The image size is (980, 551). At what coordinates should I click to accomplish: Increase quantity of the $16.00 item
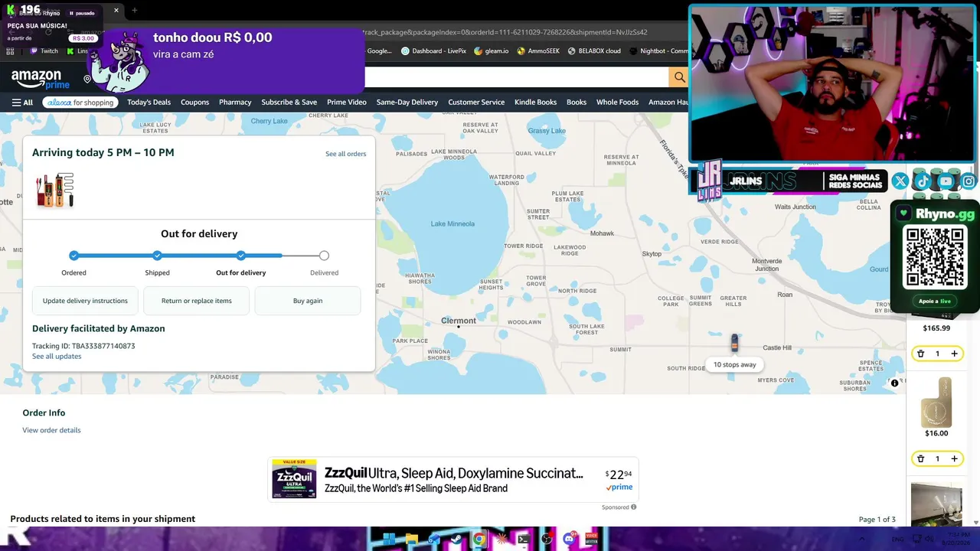coord(954,459)
